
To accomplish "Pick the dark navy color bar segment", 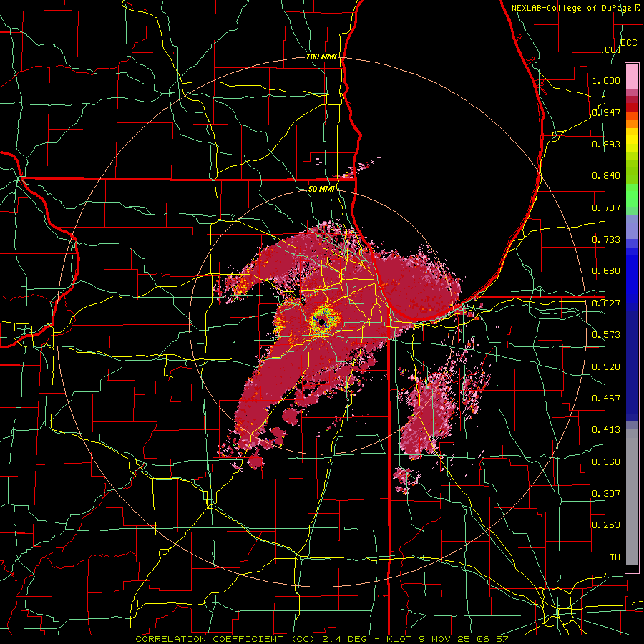I will pyautogui.click(x=632, y=366).
